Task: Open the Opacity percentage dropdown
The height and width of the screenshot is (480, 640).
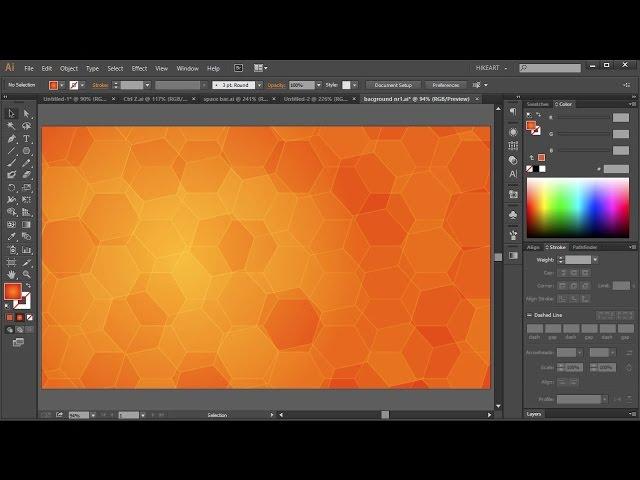Action: point(318,85)
